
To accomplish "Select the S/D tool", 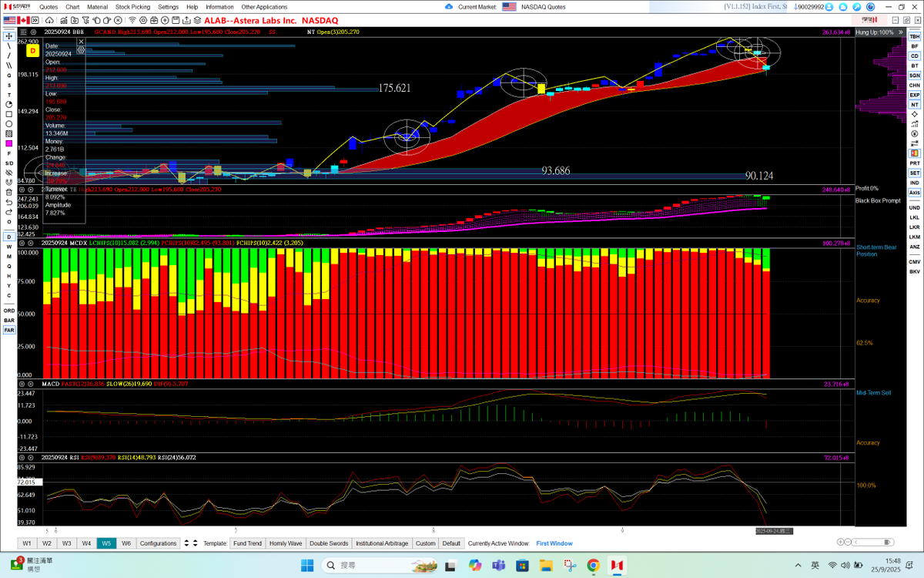I will [9, 163].
